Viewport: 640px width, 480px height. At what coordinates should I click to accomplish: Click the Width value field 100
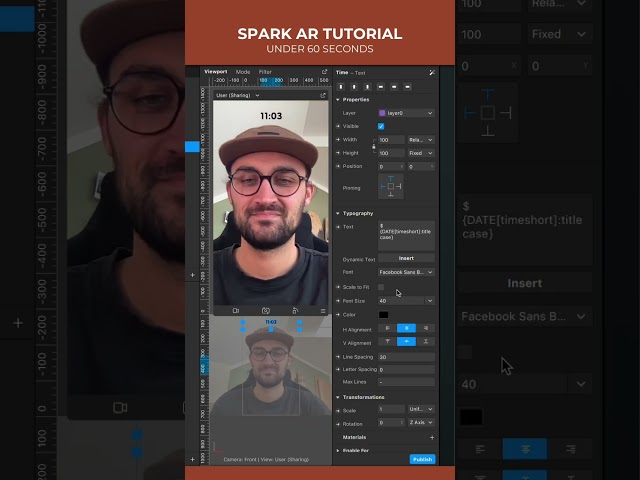(391, 140)
